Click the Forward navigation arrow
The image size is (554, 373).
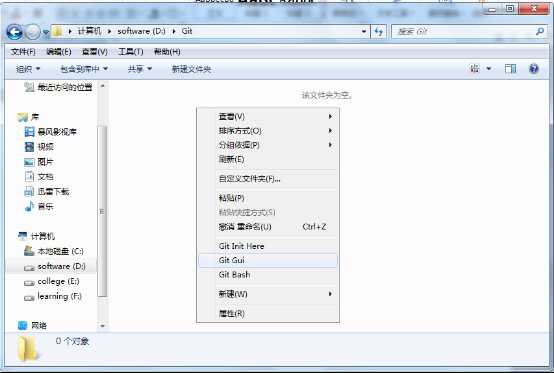click(x=33, y=32)
